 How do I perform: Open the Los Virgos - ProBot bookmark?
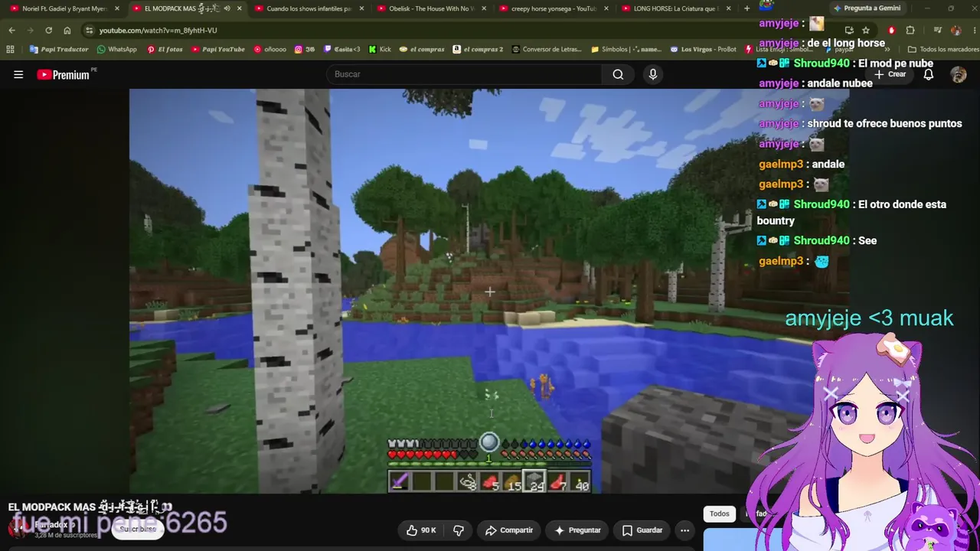[x=703, y=49]
